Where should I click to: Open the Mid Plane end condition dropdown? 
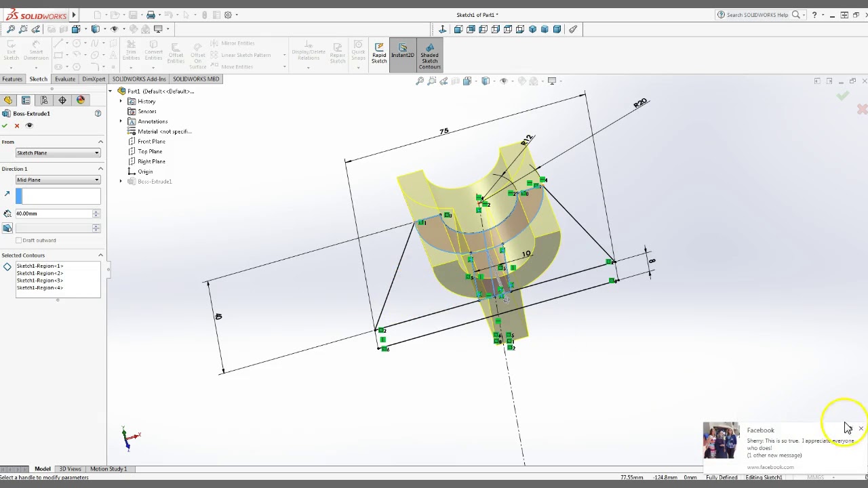click(58, 180)
